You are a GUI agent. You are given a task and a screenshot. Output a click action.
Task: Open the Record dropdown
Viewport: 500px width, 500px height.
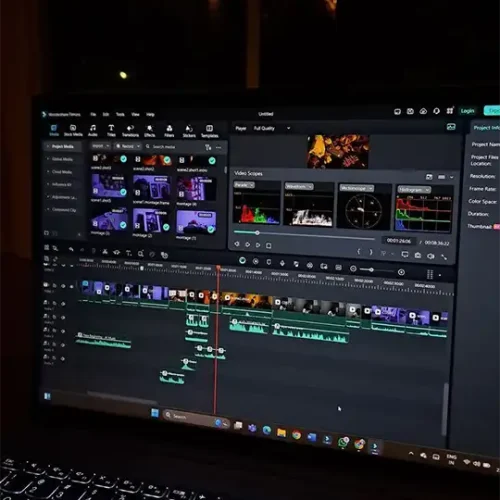click(128, 146)
